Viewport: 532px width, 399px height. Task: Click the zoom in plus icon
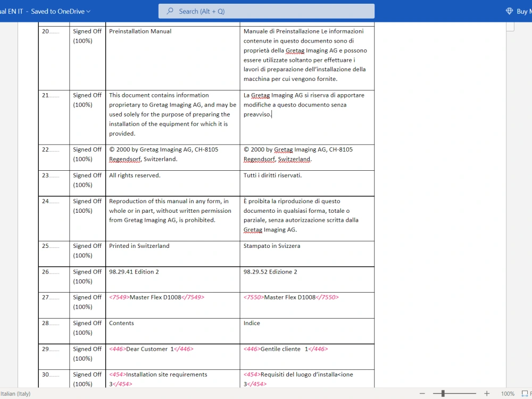tap(487, 394)
